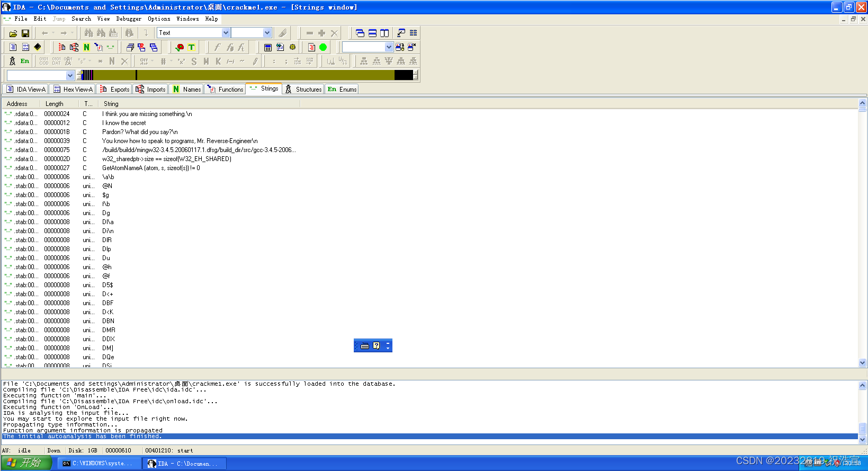Open disassembly view toolbar icon
Viewport: 868px width, 471px height.
pyautogui.click(x=13, y=47)
